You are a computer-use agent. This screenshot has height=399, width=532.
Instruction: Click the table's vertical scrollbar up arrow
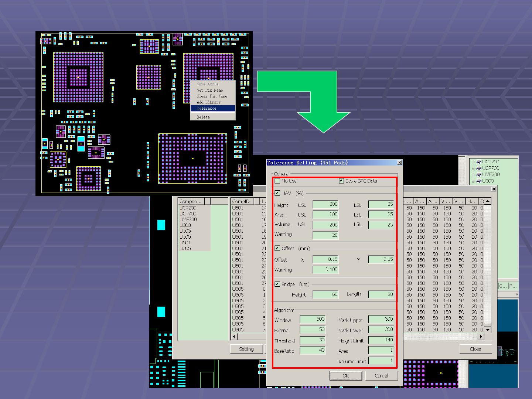[488, 201]
